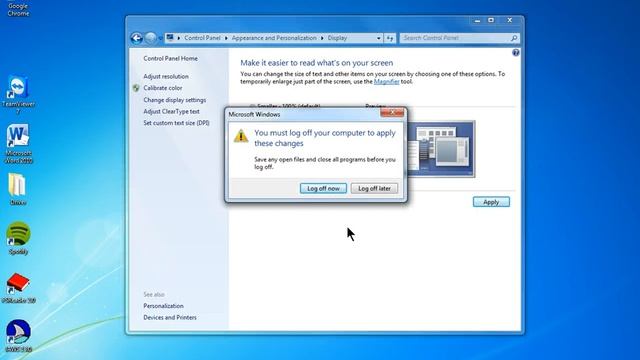Screen dimensions: 640x360
Task: Open the blue Help question mark
Action: (516, 53)
